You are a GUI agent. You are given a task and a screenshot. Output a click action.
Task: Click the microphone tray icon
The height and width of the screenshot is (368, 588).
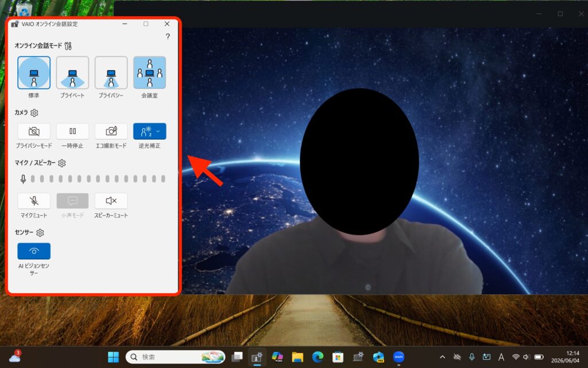pos(472,356)
